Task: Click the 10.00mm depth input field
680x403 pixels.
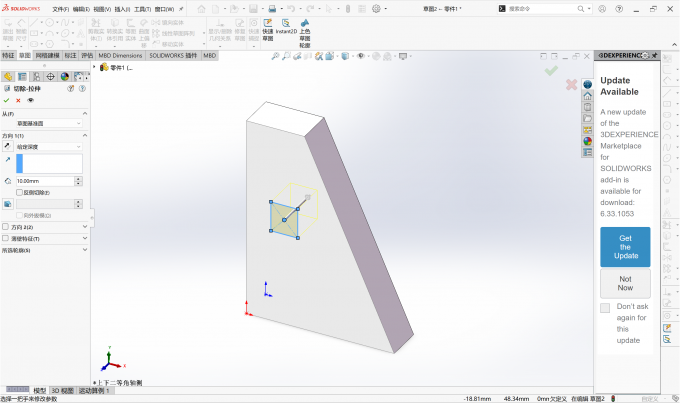Action: (x=45, y=181)
